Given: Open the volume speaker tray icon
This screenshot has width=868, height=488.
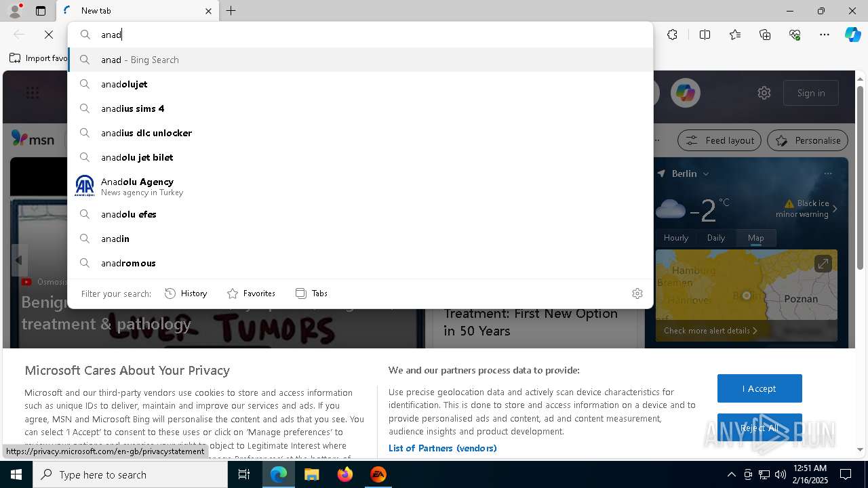Looking at the screenshot, I should pyautogui.click(x=781, y=474).
